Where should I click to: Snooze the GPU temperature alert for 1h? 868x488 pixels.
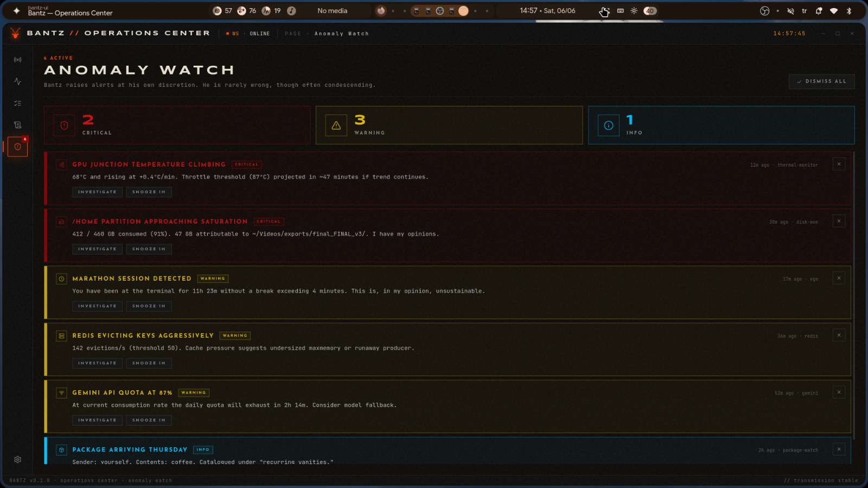click(x=149, y=192)
